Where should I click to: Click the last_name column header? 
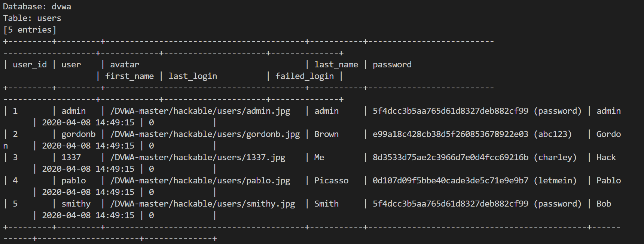tap(336, 65)
